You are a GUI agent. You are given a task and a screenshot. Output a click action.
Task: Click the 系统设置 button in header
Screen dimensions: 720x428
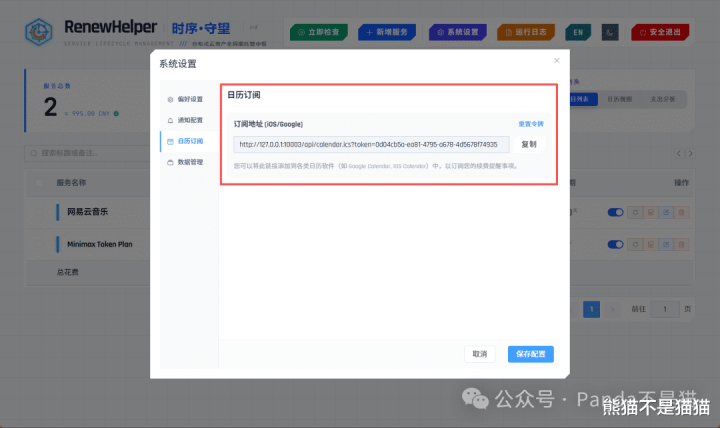click(x=458, y=32)
